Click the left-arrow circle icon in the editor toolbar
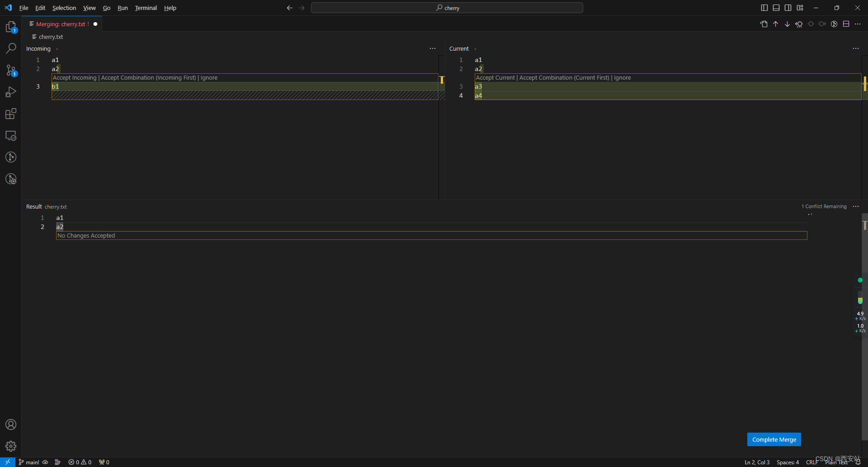 pyautogui.click(x=799, y=24)
